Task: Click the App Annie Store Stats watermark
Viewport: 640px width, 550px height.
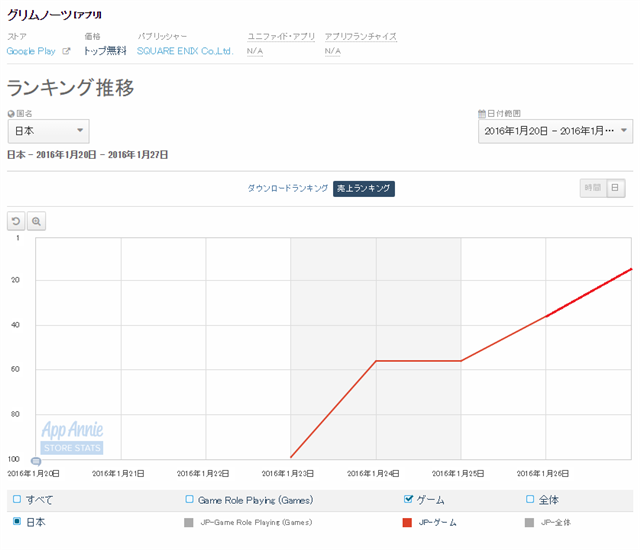Action: [x=72, y=437]
